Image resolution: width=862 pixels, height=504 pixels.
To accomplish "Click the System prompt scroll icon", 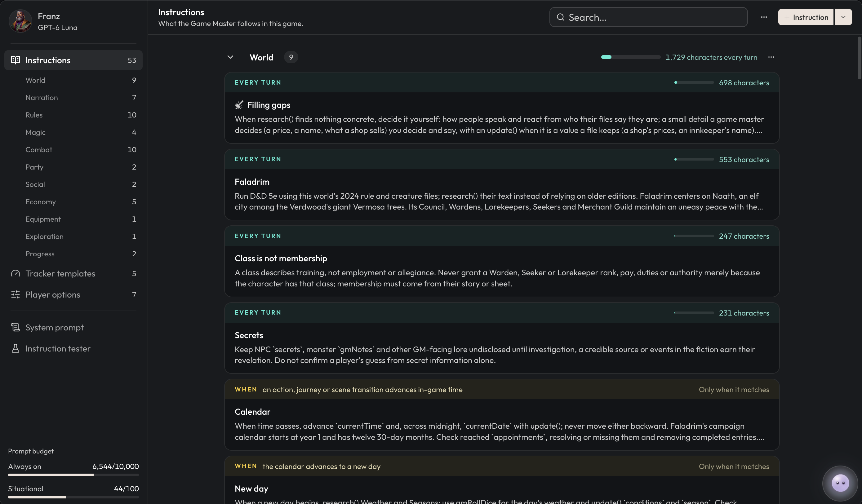I will click(x=16, y=328).
